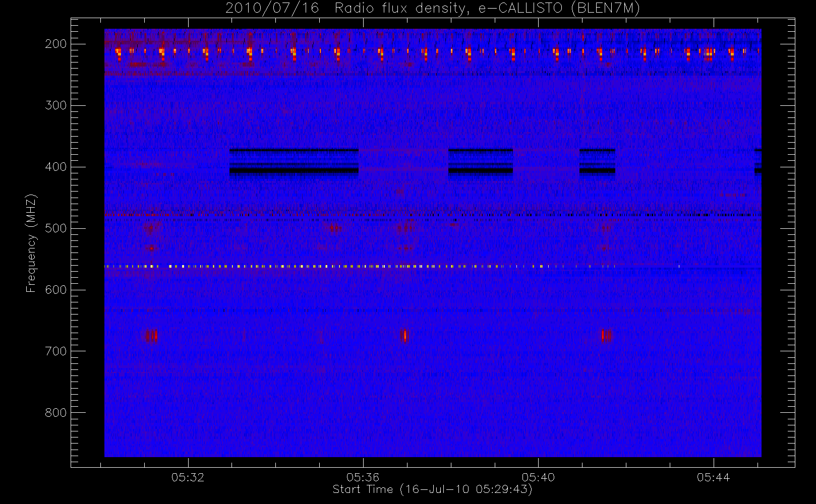
Task: Click the 400 frequency tick label
Action: click(56, 167)
